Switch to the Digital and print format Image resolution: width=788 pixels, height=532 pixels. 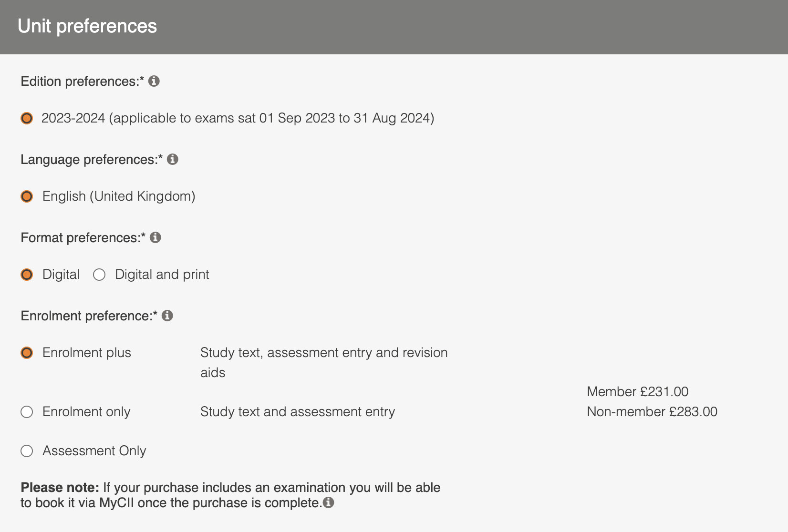pyautogui.click(x=99, y=274)
